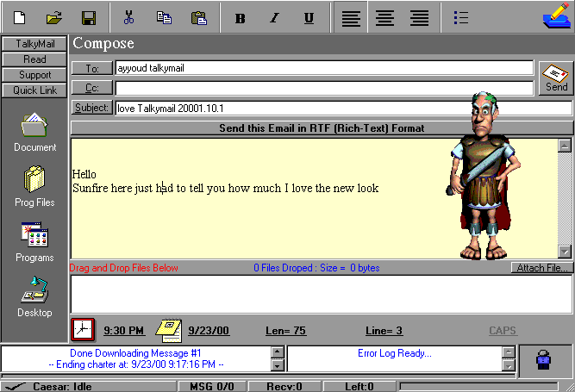Save using the floppy disk icon
575x392 pixels.
[89, 17]
